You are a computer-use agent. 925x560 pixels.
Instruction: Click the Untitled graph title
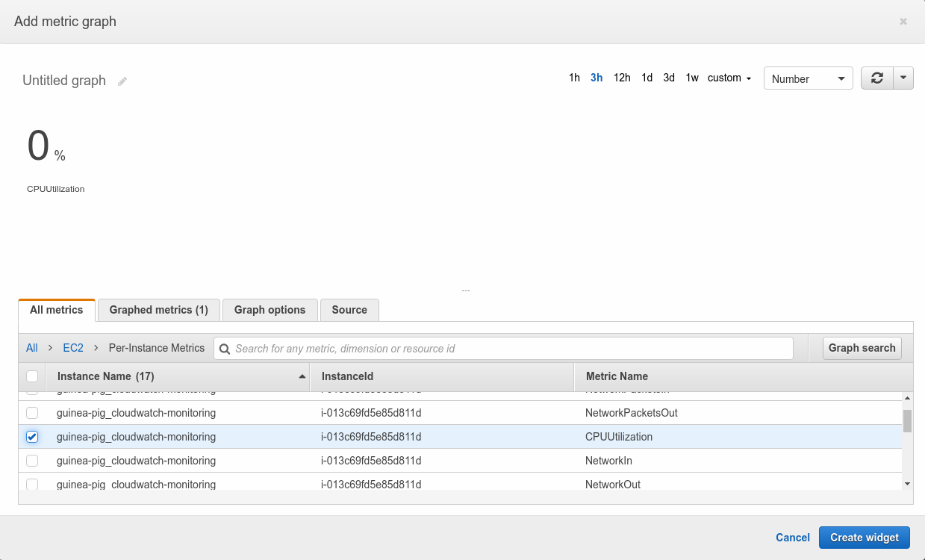point(64,81)
